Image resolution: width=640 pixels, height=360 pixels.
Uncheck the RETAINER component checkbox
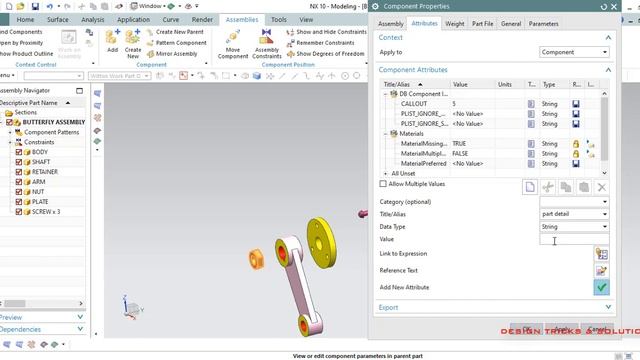click(x=19, y=172)
